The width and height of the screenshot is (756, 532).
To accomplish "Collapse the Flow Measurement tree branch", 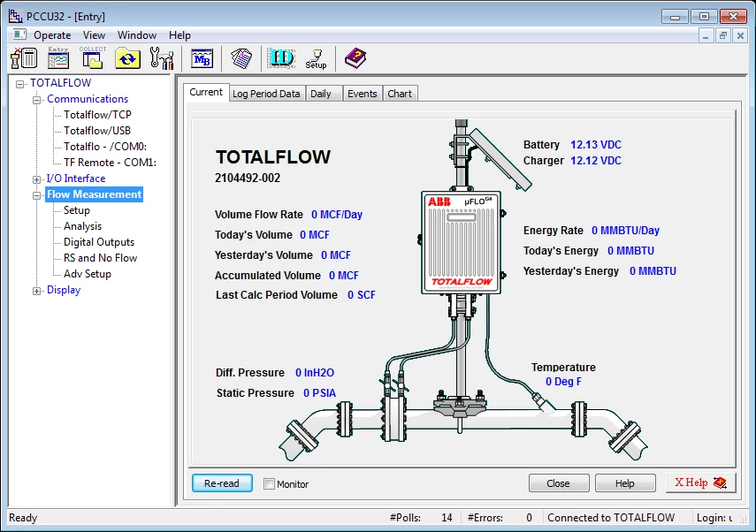I will [x=36, y=194].
